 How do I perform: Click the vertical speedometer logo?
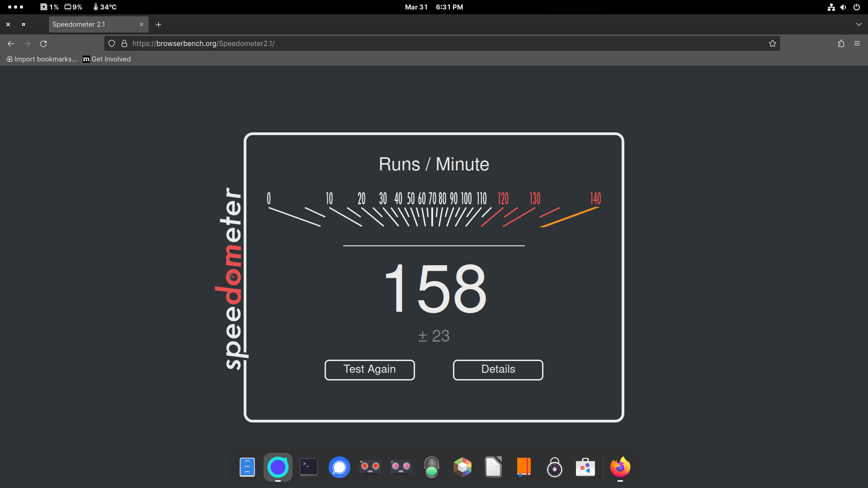coord(231,278)
